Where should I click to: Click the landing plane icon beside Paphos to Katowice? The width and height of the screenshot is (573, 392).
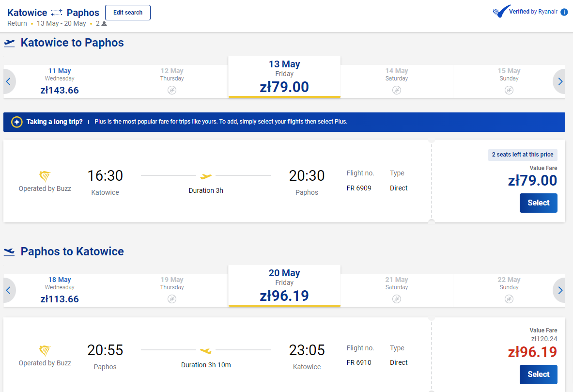pyautogui.click(x=9, y=251)
